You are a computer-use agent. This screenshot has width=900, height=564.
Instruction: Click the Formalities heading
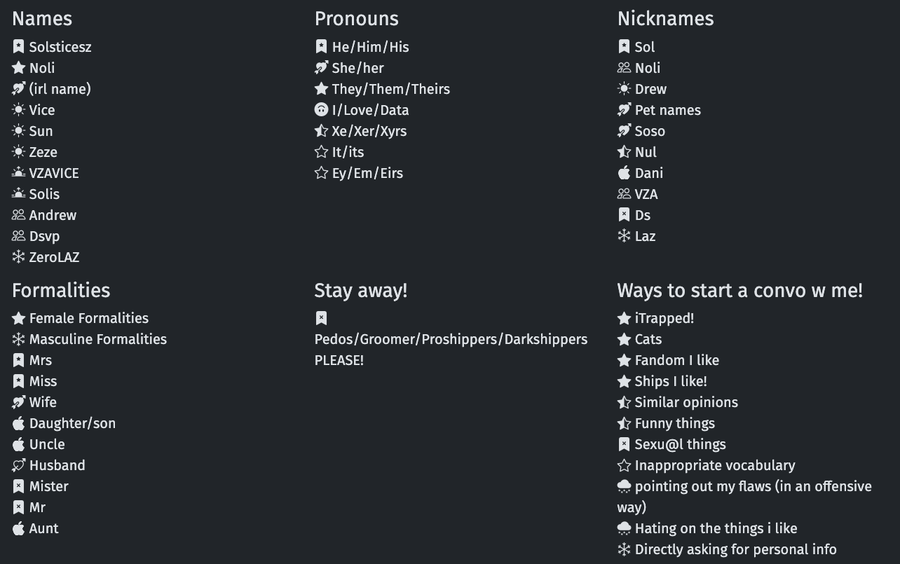(x=61, y=291)
